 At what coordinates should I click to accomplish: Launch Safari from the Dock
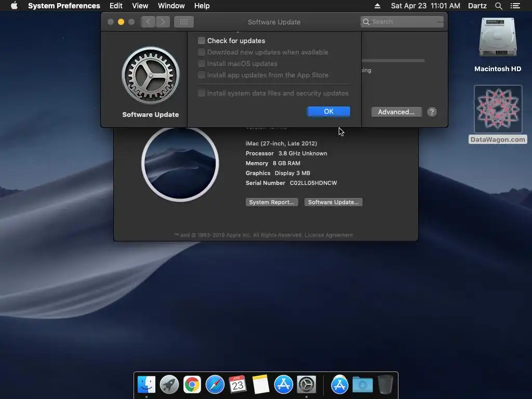[x=215, y=385]
